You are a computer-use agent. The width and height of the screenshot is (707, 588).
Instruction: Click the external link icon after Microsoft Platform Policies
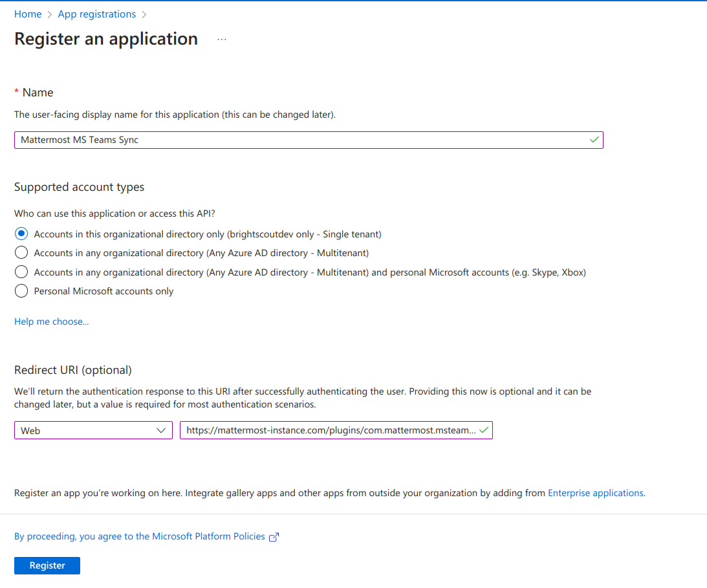tap(274, 536)
